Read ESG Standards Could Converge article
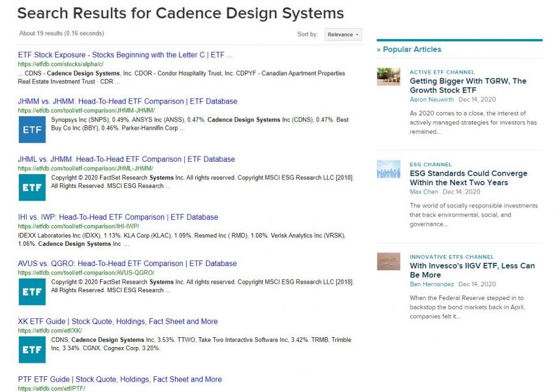Image resolution: width=555 pixels, height=392 pixels. 468,178
